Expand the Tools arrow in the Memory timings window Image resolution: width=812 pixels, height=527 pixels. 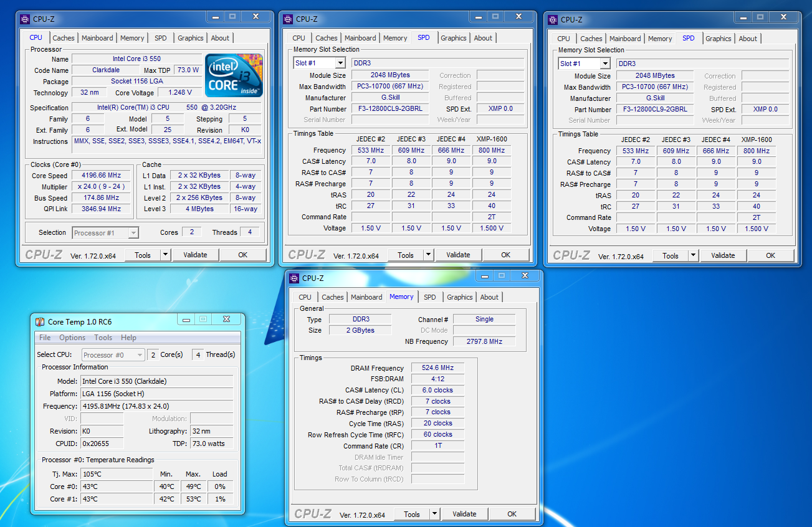(x=434, y=514)
